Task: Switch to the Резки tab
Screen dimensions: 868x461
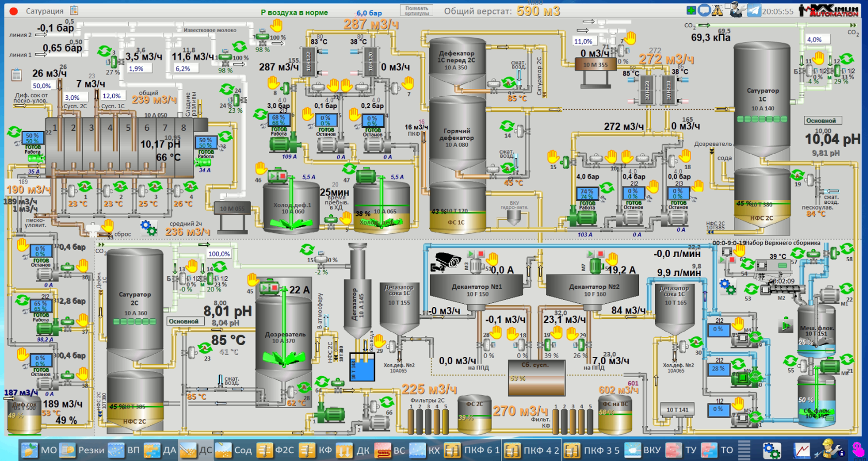Action: [83, 450]
